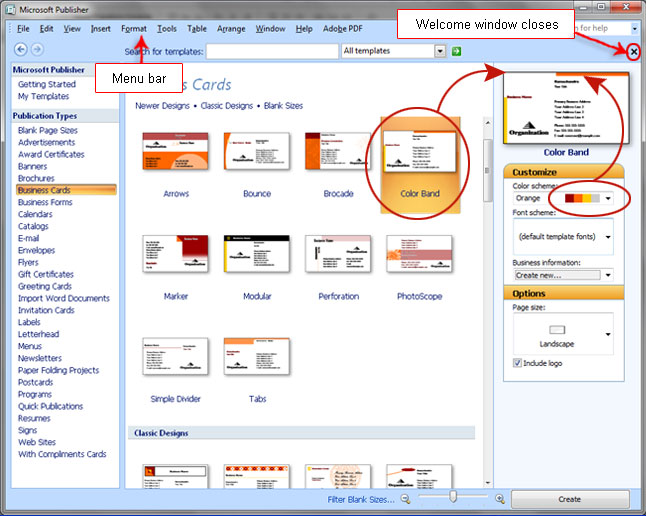
Task: Click the Classic Designs section header
Action: tap(301, 433)
